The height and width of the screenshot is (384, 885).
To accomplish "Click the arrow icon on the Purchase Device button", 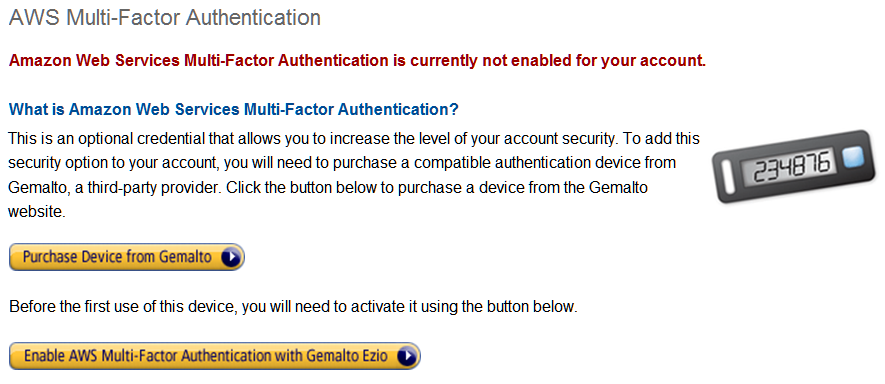I will [x=231, y=258].
